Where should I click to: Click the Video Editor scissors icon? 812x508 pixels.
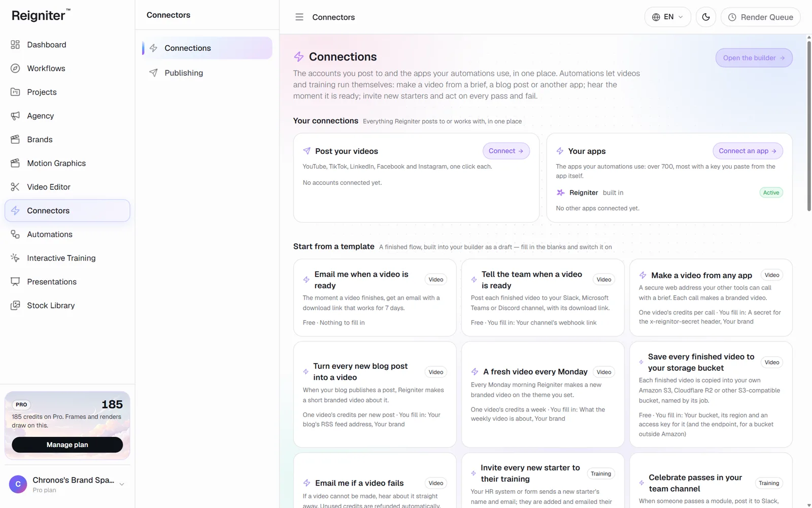click(x=15, y=187)
